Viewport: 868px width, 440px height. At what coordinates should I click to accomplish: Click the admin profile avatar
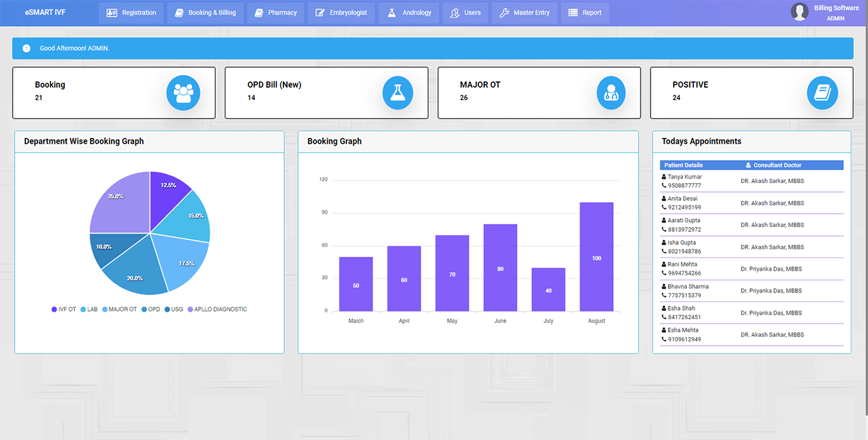click(x=799, y=12)
